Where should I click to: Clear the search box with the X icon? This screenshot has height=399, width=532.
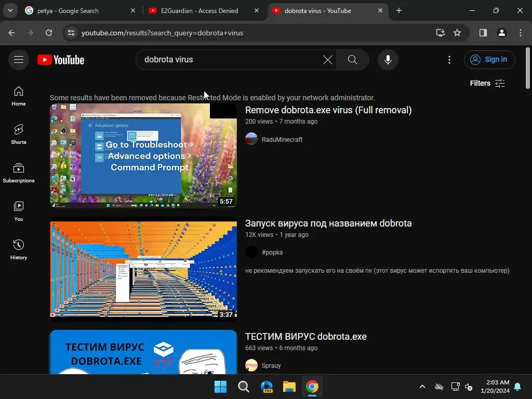328,60
